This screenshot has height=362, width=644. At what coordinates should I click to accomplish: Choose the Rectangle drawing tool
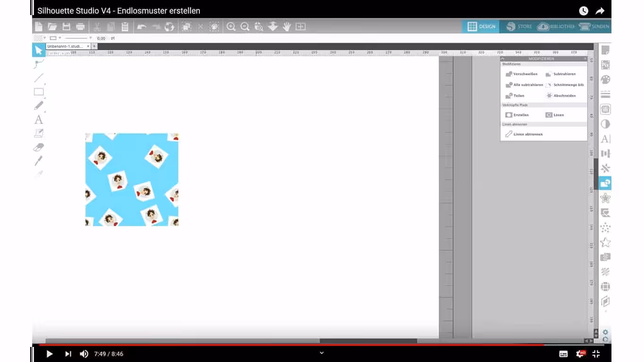(39, 92)
